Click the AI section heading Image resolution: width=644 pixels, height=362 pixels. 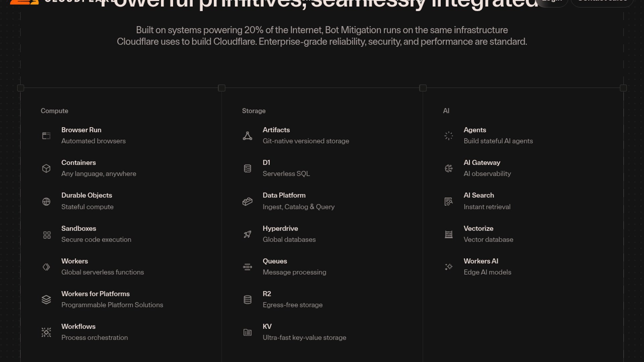446,111
